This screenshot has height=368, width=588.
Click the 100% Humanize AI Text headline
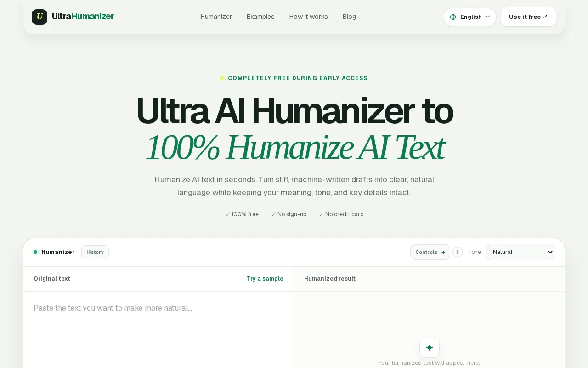coord(295,148)
